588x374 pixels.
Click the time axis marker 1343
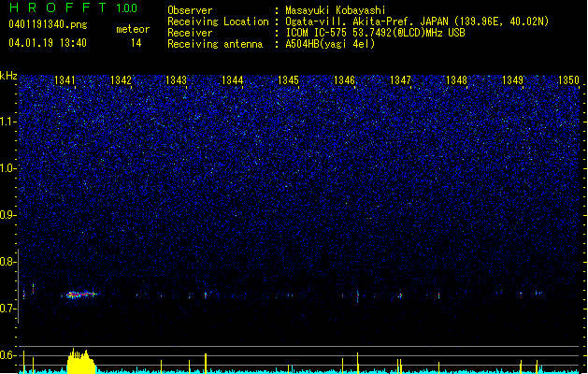[177, 80]
